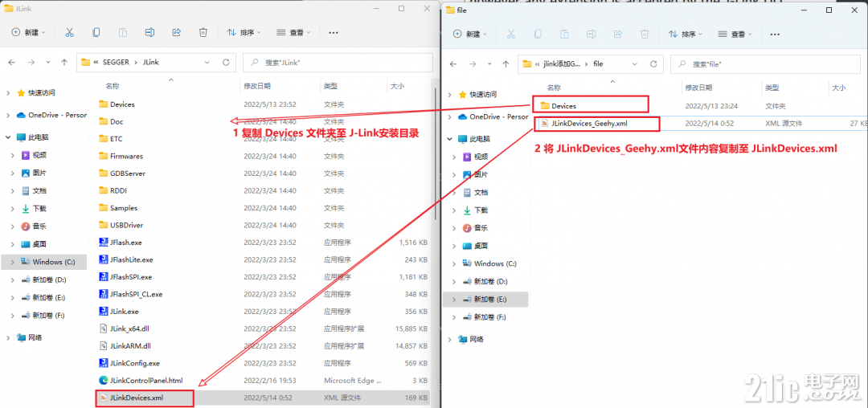Screen dimensions: 868x408
Task: Click Delete trash icon in JLink window
Action: coord(203,33)
